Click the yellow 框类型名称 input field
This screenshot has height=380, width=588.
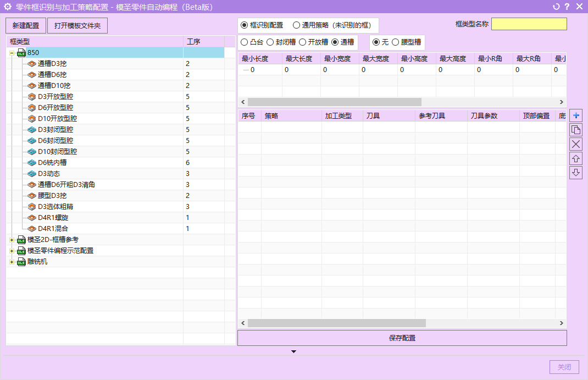coord(529,24)
